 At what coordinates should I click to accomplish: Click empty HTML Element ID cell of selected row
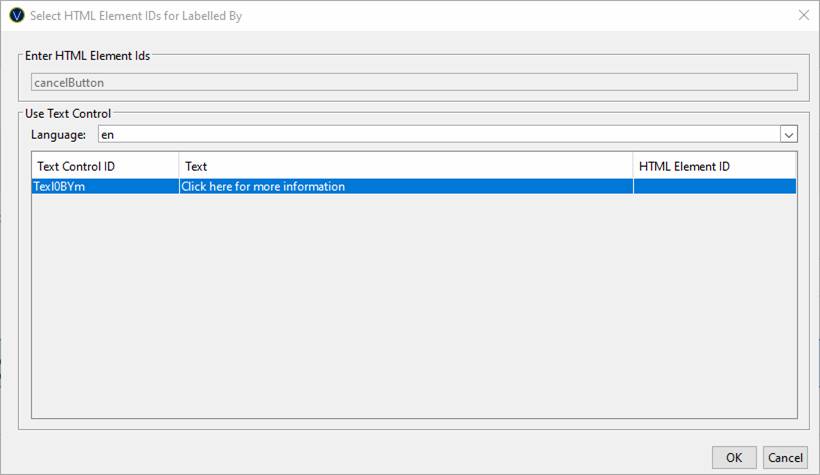click(x=715, y=186)
